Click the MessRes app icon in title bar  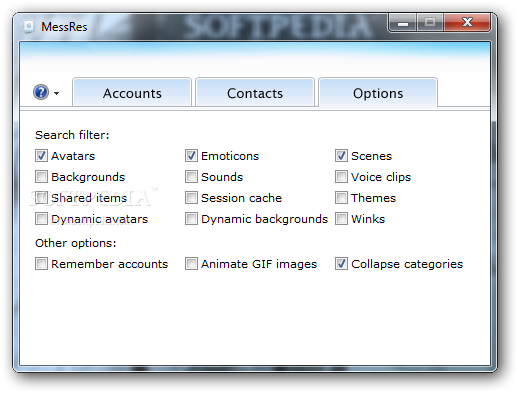click(x=29, y=26)
